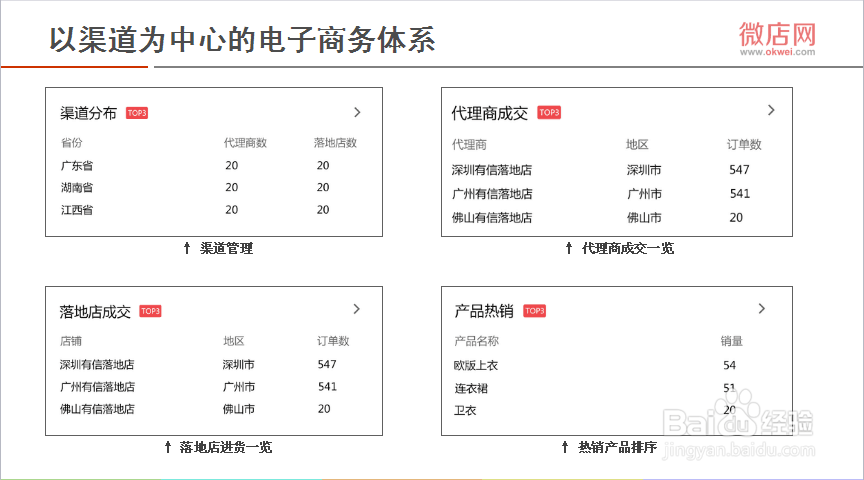The height and width of the screenshot is (480, 864).
Task: Click 佛山市 in 代理商成交 card
Action: coord(644,218)
